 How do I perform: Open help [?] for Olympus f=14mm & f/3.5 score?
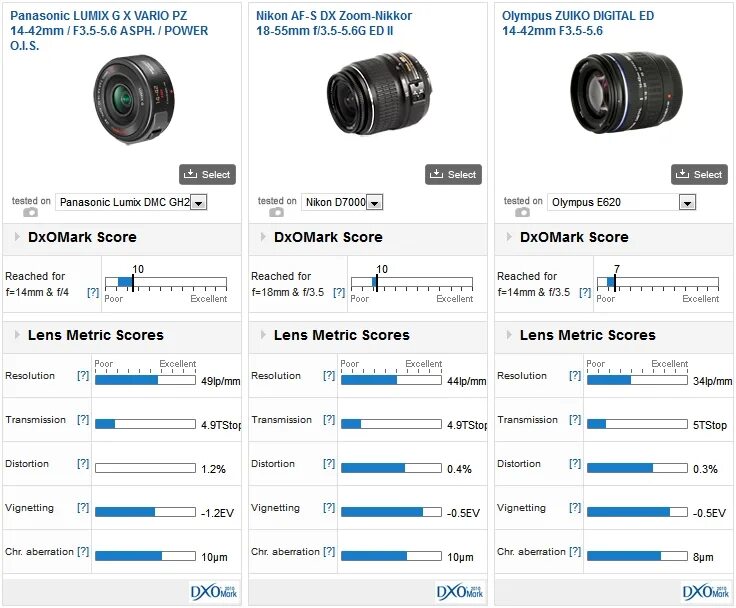coord(585,292)
